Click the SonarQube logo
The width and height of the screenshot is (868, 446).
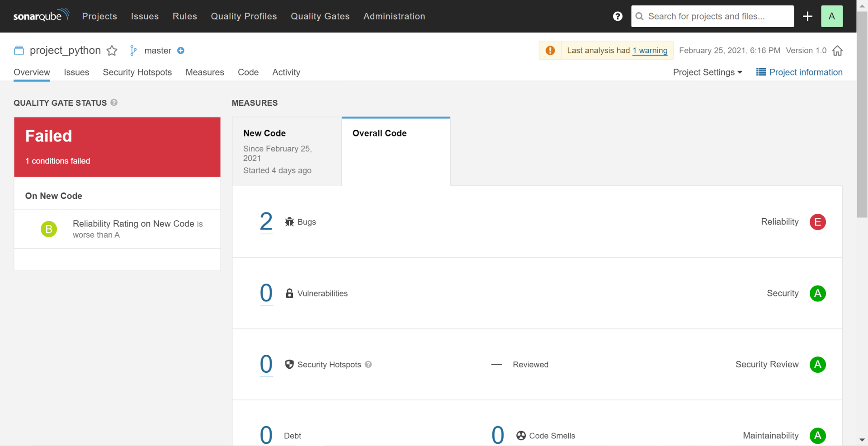coord(41,15)
